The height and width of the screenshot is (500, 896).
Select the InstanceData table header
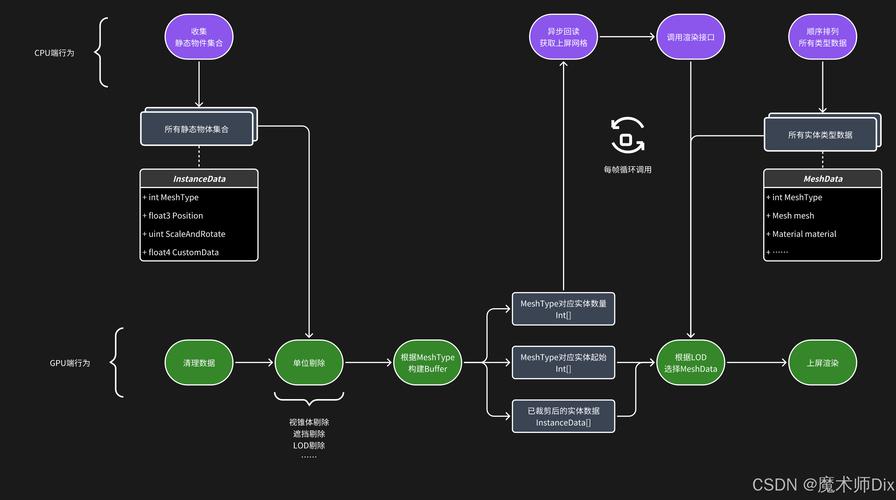click(199, 179)
